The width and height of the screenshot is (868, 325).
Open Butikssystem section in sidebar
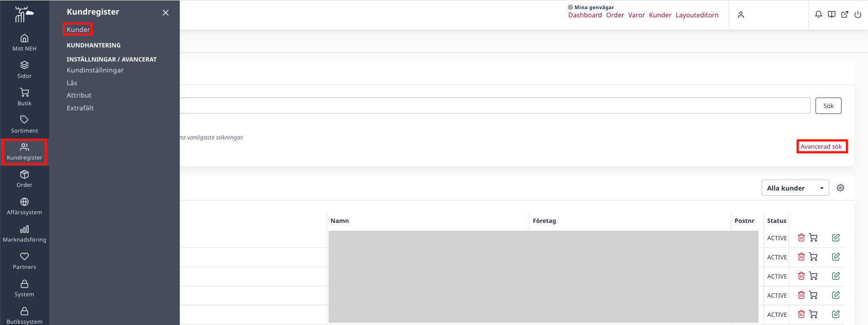tap(25, 315)
